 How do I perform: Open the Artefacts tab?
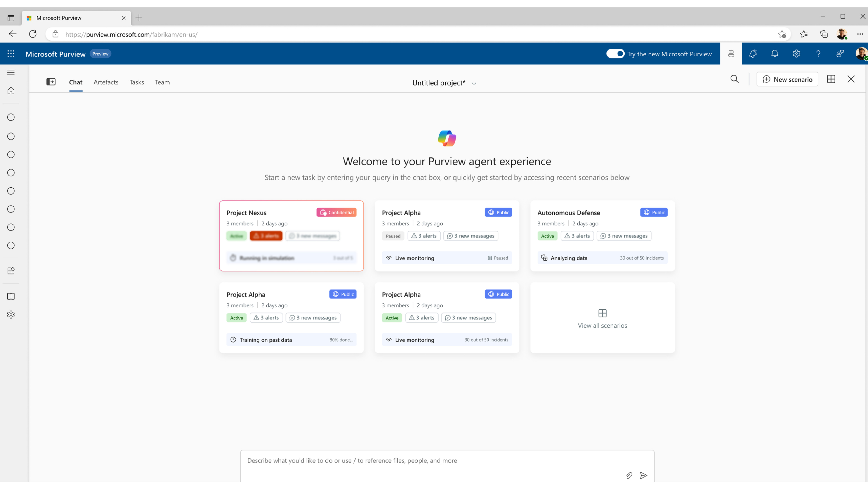click(x=106, y=82)
